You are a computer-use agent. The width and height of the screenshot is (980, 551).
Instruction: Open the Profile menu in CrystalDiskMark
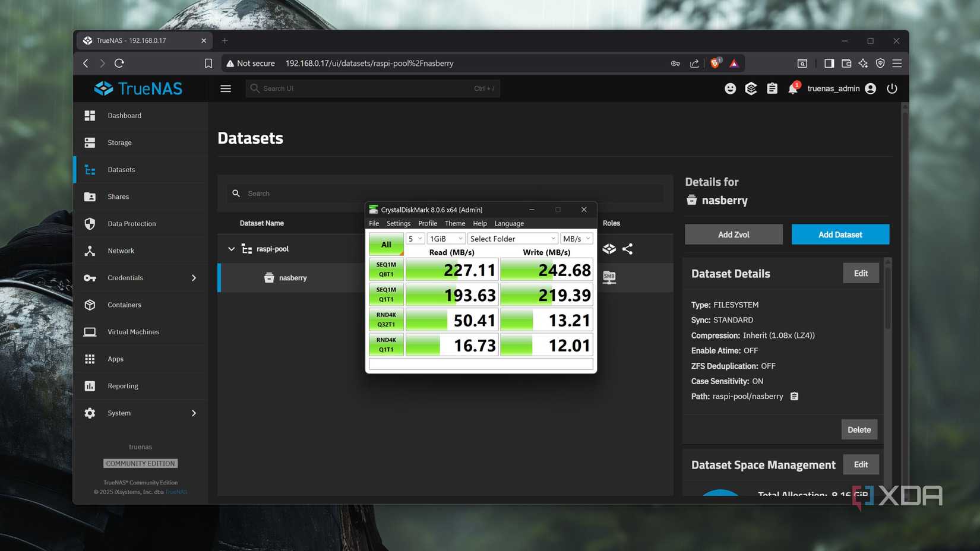click(427, 223)
